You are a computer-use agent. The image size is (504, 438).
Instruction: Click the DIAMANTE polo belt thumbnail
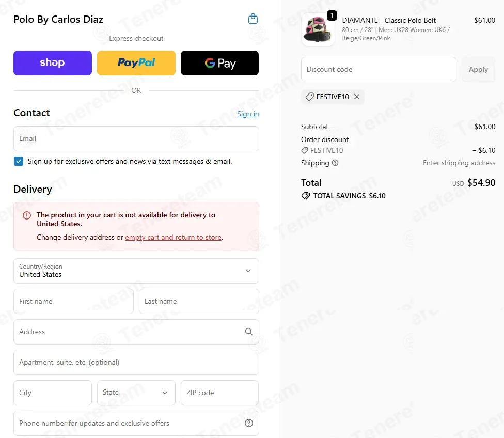(x=318, y=30)
